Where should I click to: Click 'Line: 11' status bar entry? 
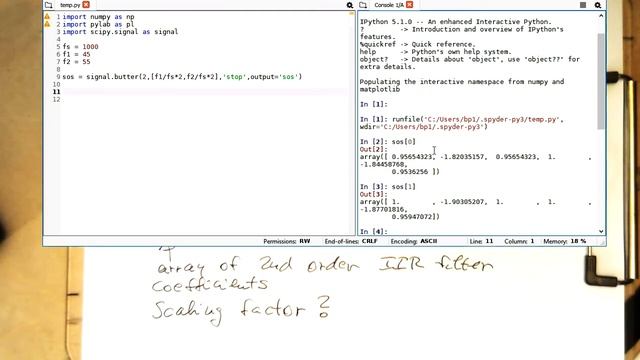481,241
